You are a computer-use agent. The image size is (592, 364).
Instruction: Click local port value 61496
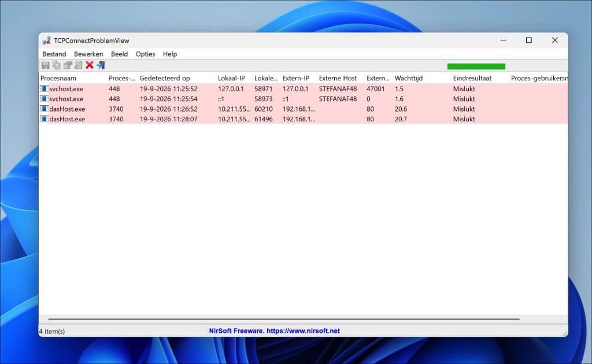click(x=263, y=119)
